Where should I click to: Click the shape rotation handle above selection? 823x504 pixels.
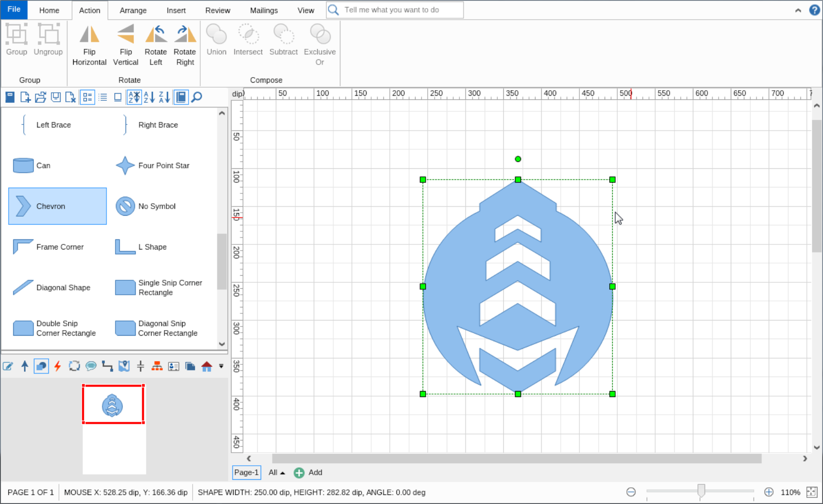(518, 159)
